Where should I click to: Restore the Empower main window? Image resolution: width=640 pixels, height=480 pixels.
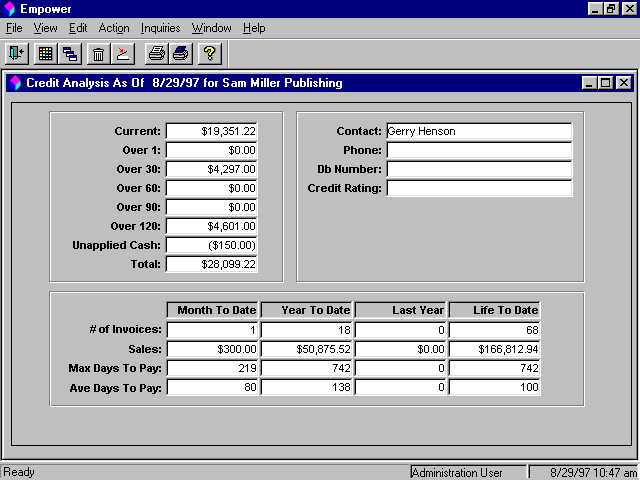[611, 9]
